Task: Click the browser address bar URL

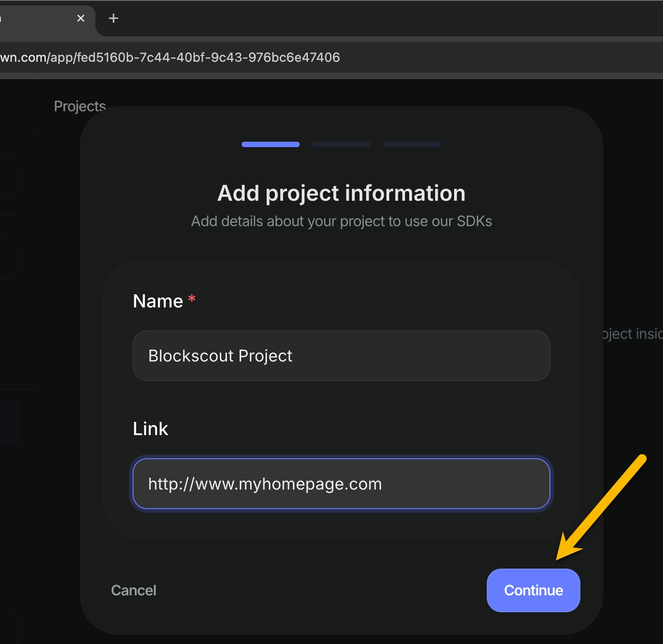Action: [170, 57]
